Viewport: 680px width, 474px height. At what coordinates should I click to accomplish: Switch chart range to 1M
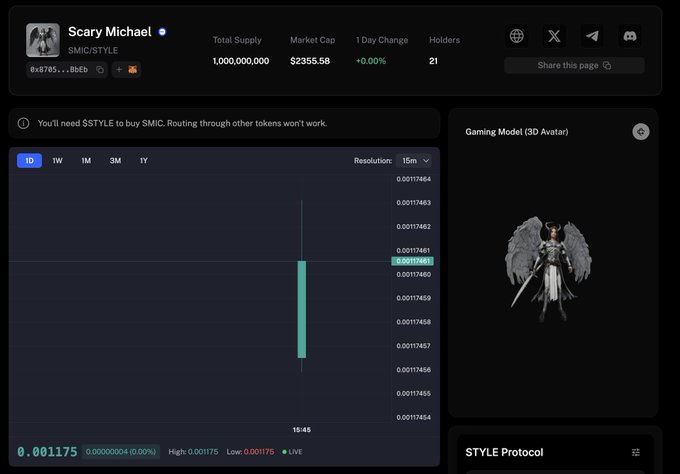(86, 160)
